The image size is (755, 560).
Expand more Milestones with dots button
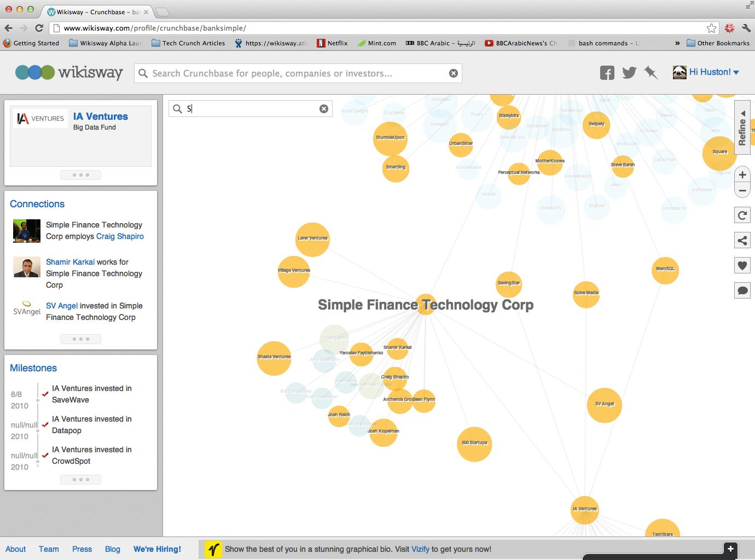[80, 480]
